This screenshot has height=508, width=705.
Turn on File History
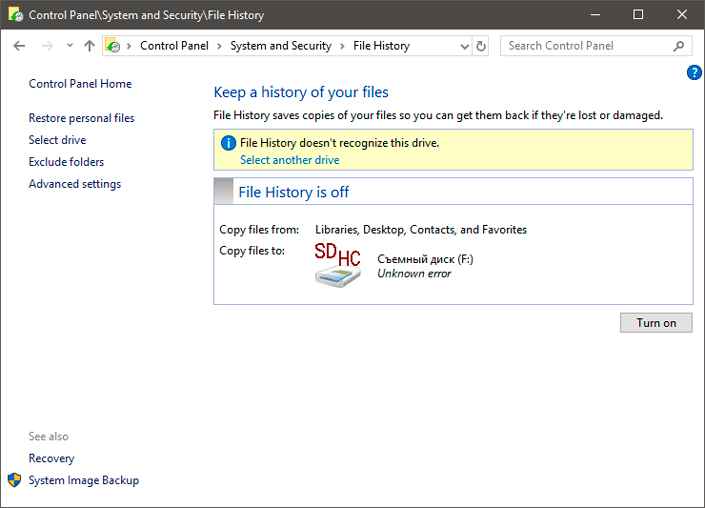pos(656,323)
